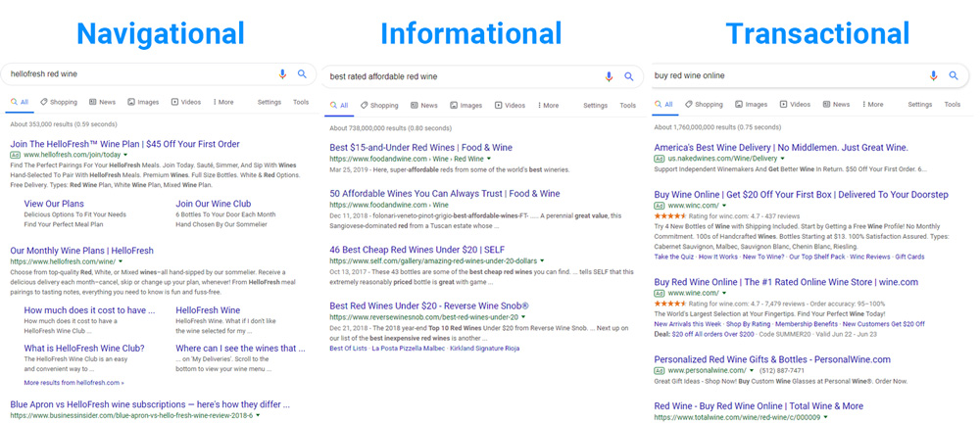Viewport: 980px width, 423px height.
Task: Open More menu under hellofresh red wine search
Action: pos(223,102)
